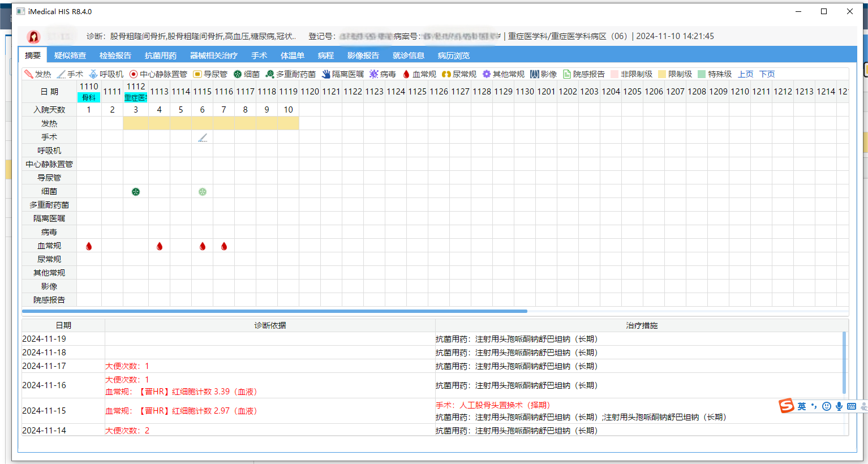Click the 骨科 department tag under 1110
868x464 pixels.
click(x=89, y=97)
